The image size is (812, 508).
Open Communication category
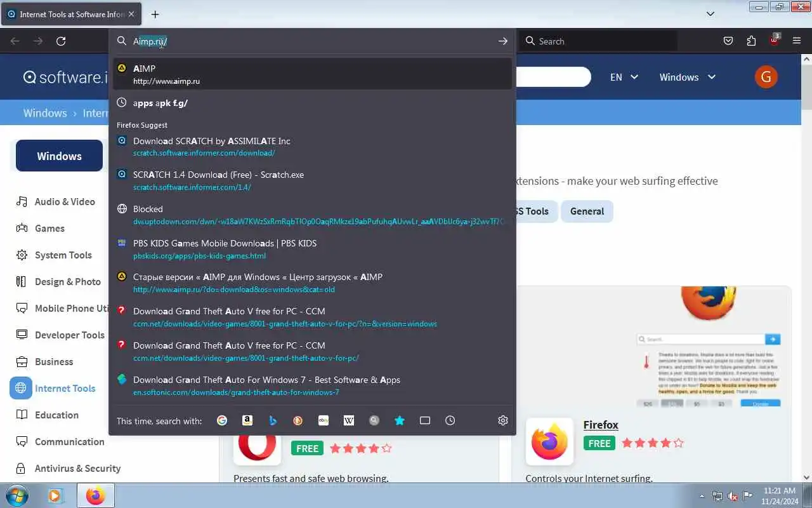pyautogui.click(x=69, y=441)
